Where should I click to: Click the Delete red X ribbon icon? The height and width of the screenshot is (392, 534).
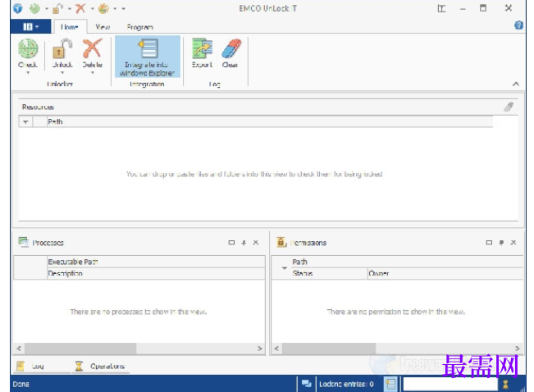coord(93,48)
